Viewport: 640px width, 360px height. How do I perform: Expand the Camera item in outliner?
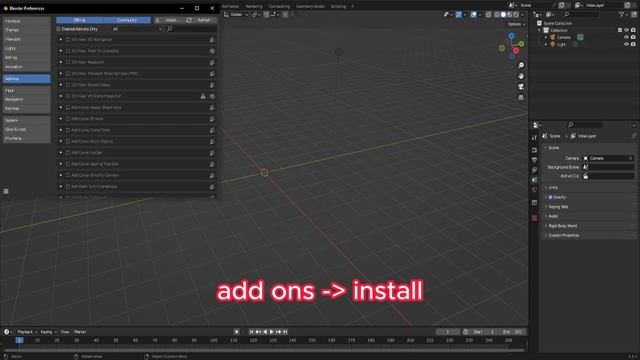546,37
